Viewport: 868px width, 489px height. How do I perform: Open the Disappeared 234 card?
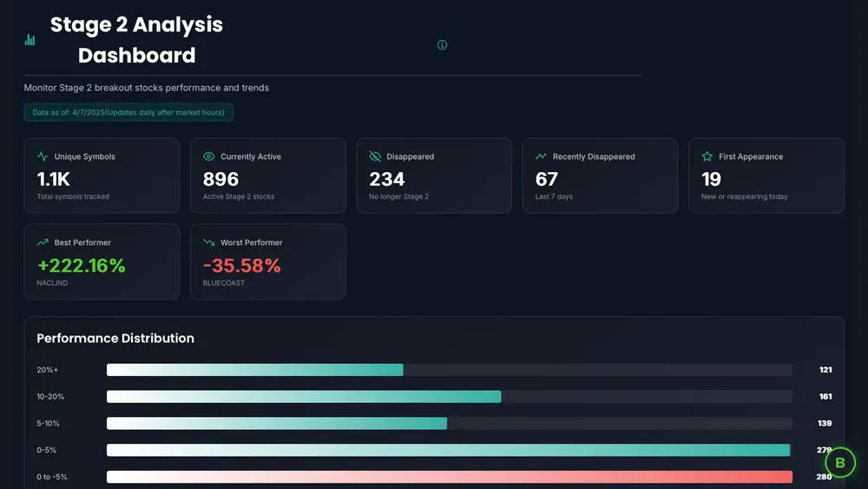434,175
